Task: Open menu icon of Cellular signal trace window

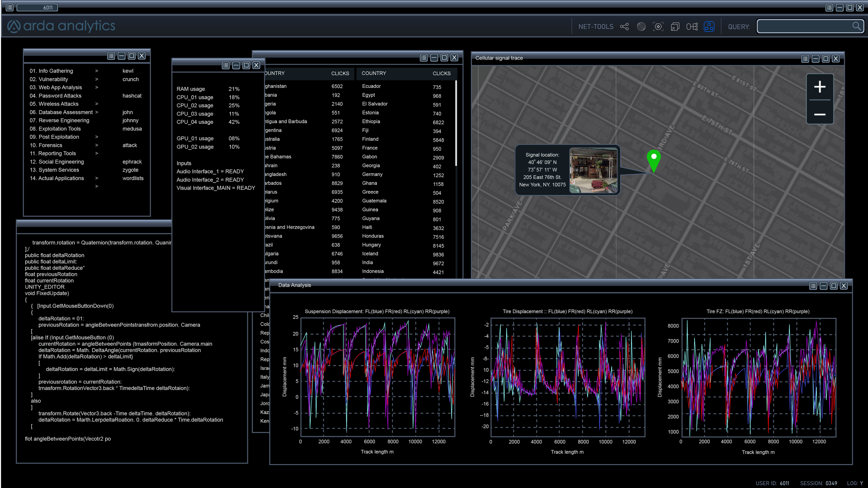Action: [x=806, y=59]
